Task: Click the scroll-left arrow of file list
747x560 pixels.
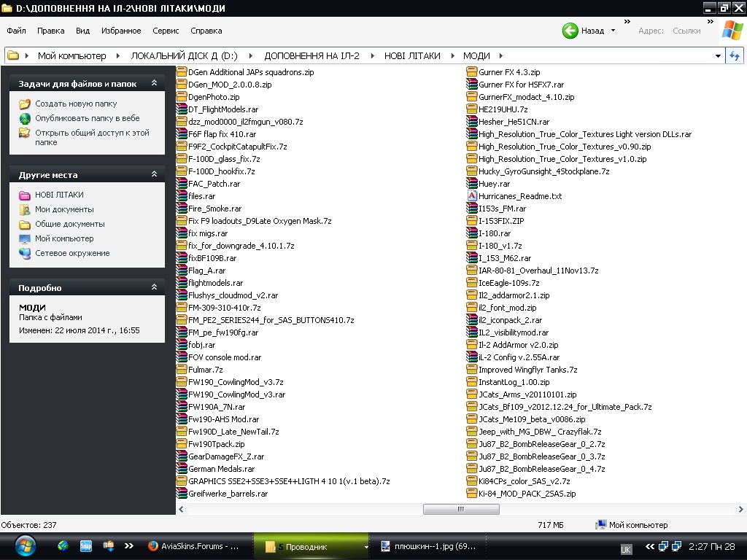Action: 181,509
